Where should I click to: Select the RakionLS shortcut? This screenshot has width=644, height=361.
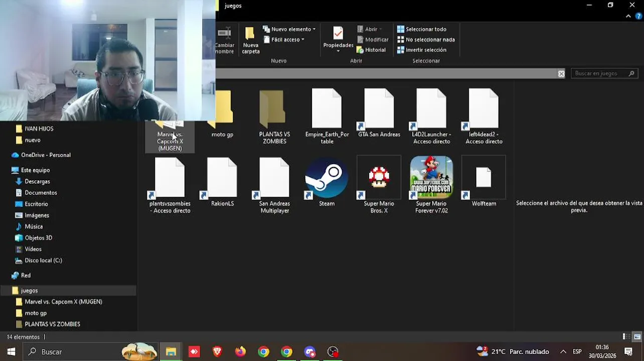coord(222,183)
